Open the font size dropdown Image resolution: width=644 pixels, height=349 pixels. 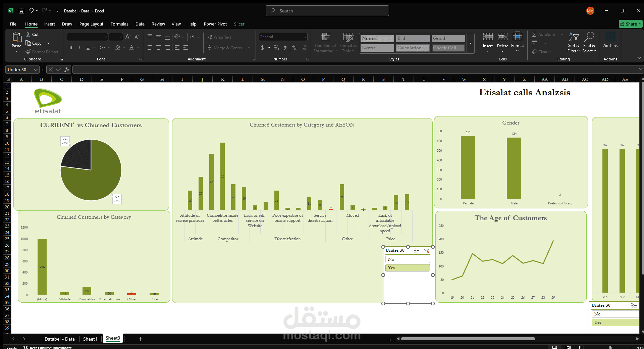pyautogui.click(x=121, y=37)
